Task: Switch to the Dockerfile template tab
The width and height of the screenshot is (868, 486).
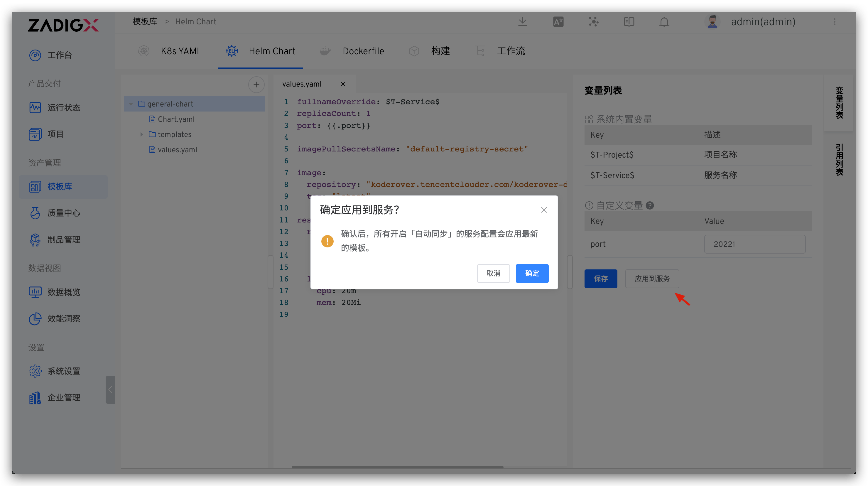Action: click(x=364, y=51)
